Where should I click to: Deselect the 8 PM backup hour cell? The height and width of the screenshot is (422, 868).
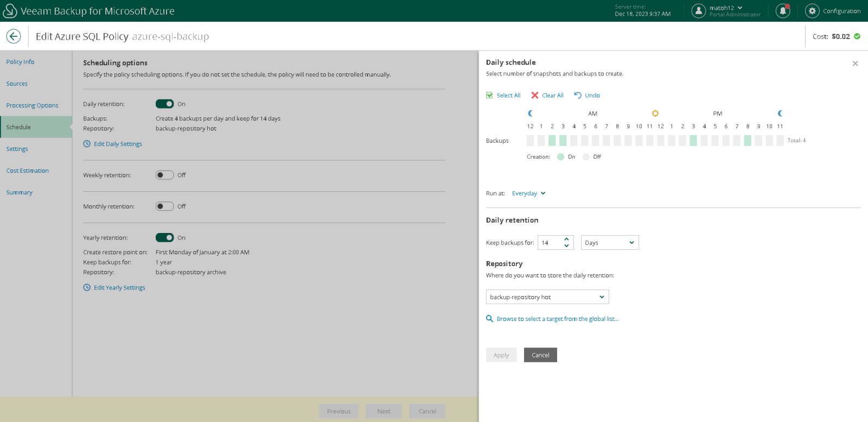coord(748,141)
